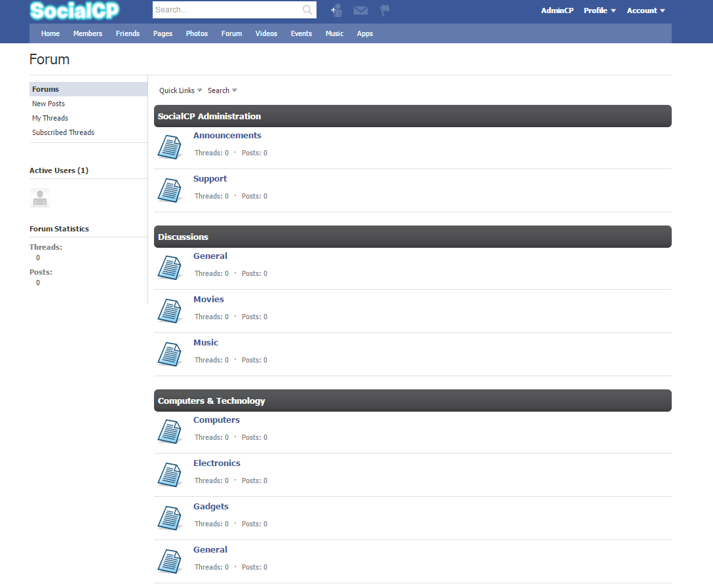This screenshot has height=588, width=713.
Task: Open the Support forum via its icon
Action: click(x=170, y=190)
